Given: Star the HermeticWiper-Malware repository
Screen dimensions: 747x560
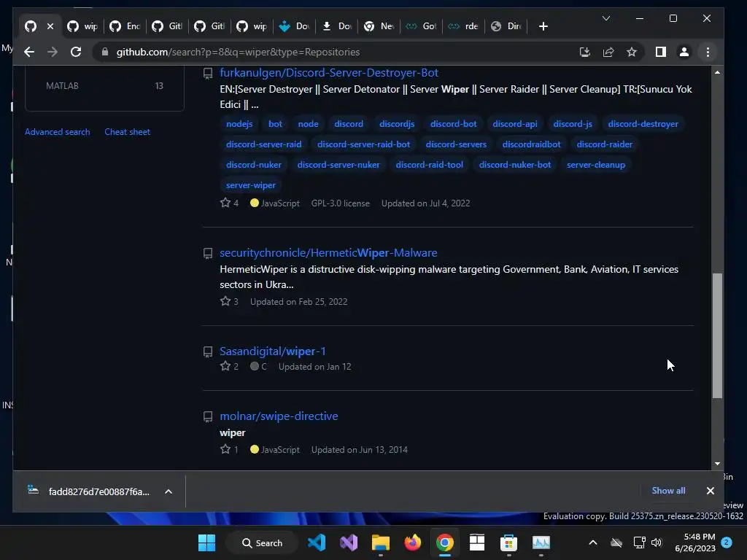Looking at the screenshot, I should [225, 301].
